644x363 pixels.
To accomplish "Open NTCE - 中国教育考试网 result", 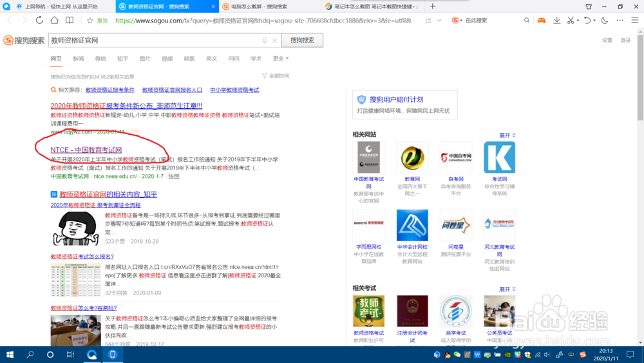I will pyautogui.click(x=86, y=150).
